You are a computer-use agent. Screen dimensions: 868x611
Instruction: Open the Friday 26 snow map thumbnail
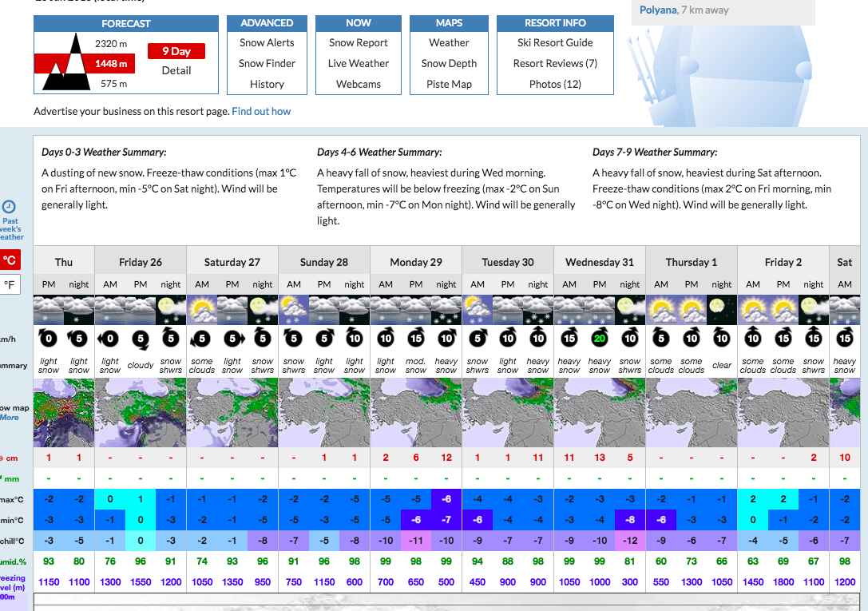coord(141,413)
